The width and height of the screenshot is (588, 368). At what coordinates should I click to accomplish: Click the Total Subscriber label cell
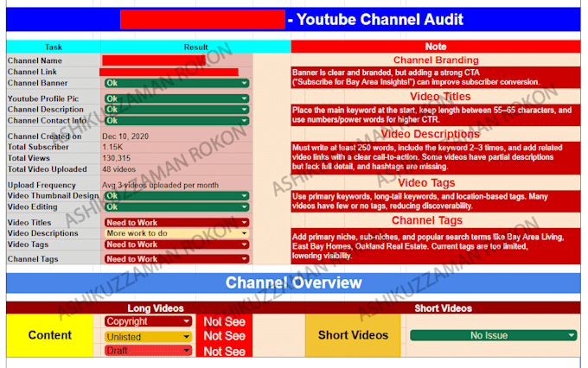54,147
